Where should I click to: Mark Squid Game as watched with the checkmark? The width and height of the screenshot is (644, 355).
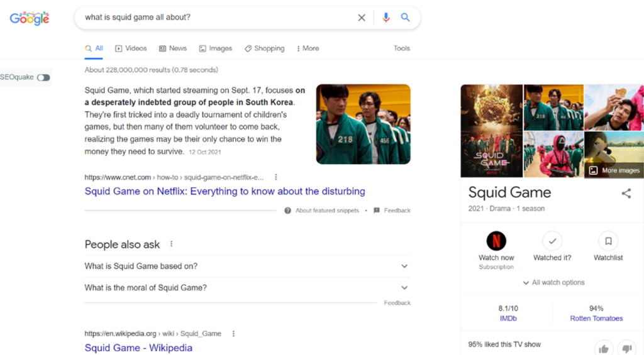[552, 241]
